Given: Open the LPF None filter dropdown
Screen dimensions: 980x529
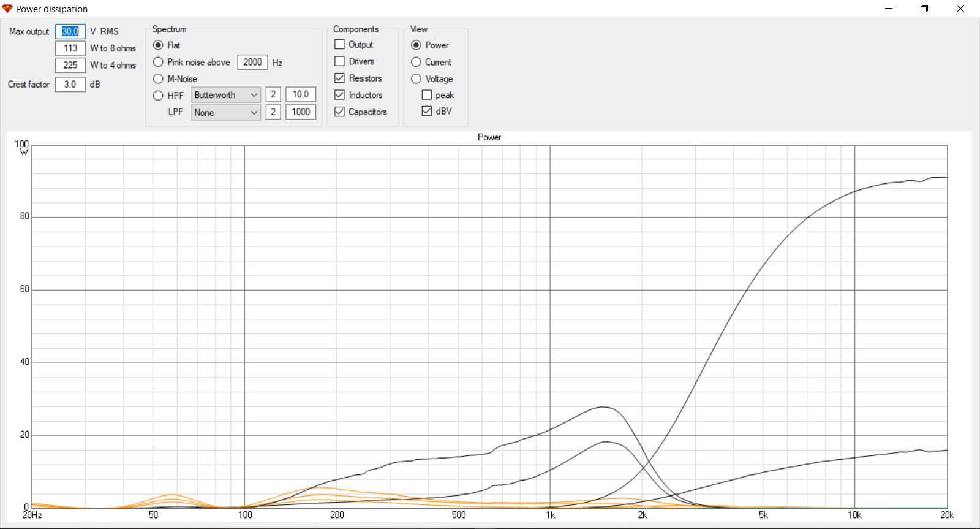Looking at the screenshot, I should pos(226,112).
